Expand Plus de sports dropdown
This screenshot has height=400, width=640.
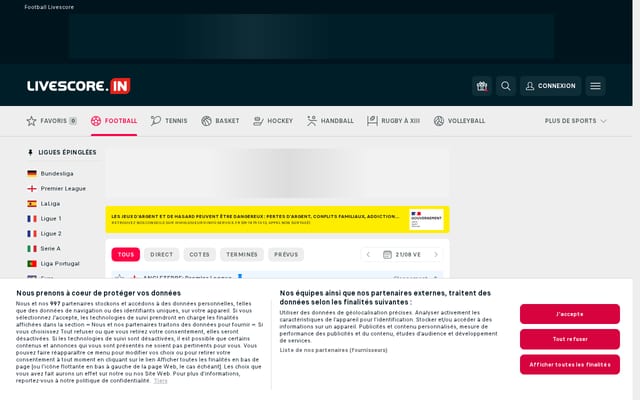coord(575,121)
